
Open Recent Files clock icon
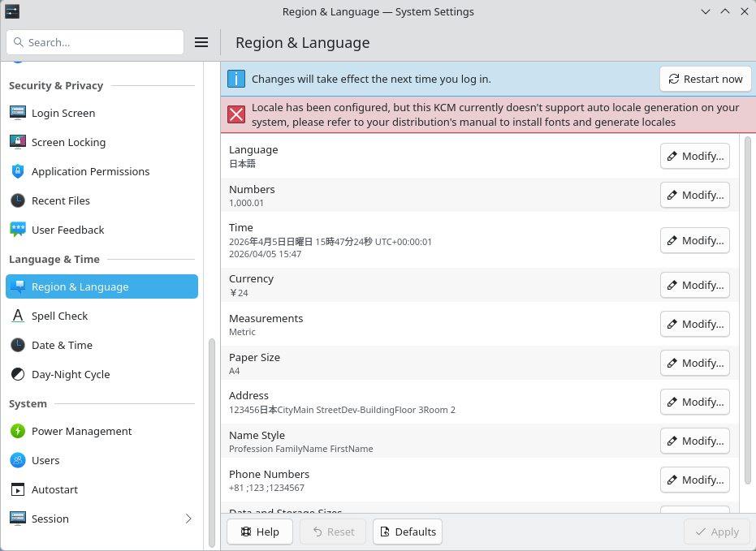coord(18,200)
